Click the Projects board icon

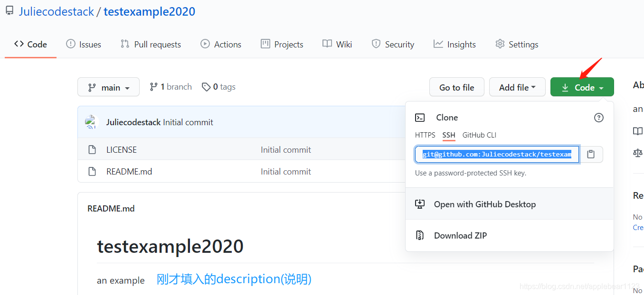(265, 44)
